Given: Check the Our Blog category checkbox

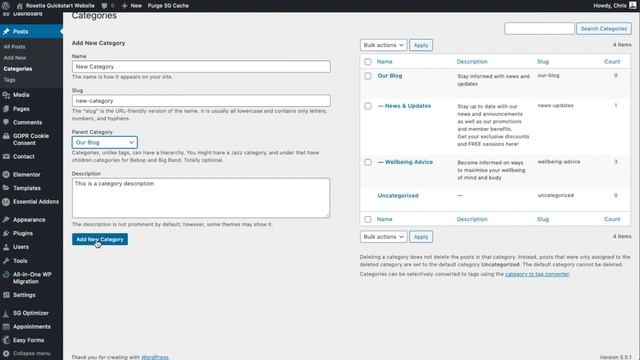Looking at the screenshot, I should point(368,76).
